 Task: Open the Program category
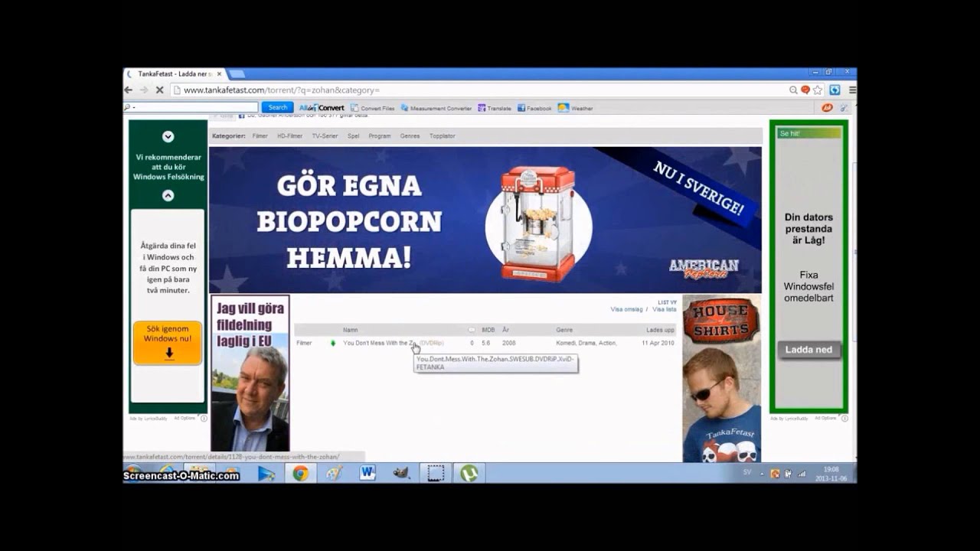click(380, 136)
